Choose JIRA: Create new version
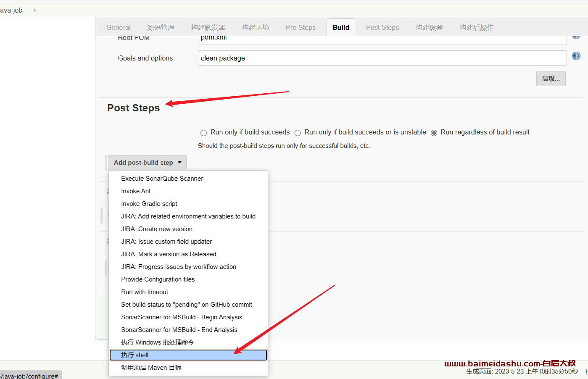This screenshot has width=588, height=379. [x=188, y=229]
